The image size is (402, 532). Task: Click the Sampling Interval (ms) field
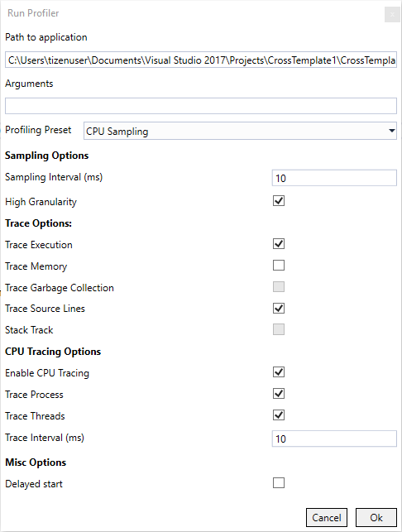[334, 178]
